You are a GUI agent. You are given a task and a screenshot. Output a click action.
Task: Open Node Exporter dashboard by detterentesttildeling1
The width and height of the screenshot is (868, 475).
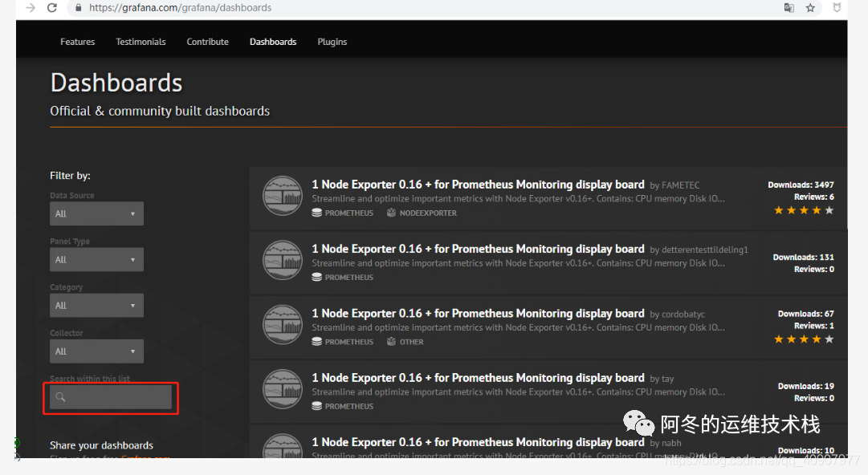[x=478, y=249]
